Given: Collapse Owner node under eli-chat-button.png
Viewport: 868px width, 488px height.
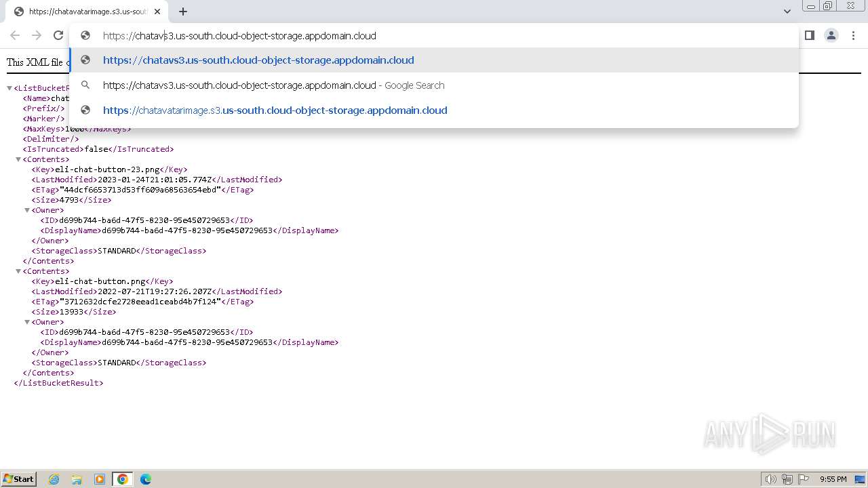Looking at the screenshot, I should click(27, 322).
